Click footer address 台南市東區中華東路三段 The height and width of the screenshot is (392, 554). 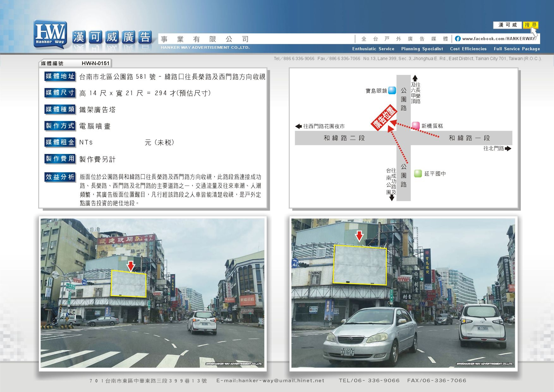click(148, 381)
